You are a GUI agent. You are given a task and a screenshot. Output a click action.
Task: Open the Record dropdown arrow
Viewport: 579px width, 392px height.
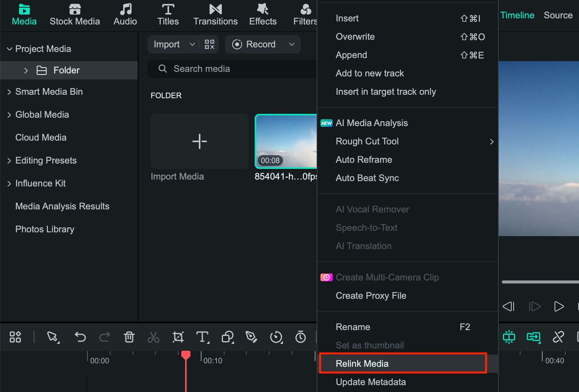click(x=292, y=44)
